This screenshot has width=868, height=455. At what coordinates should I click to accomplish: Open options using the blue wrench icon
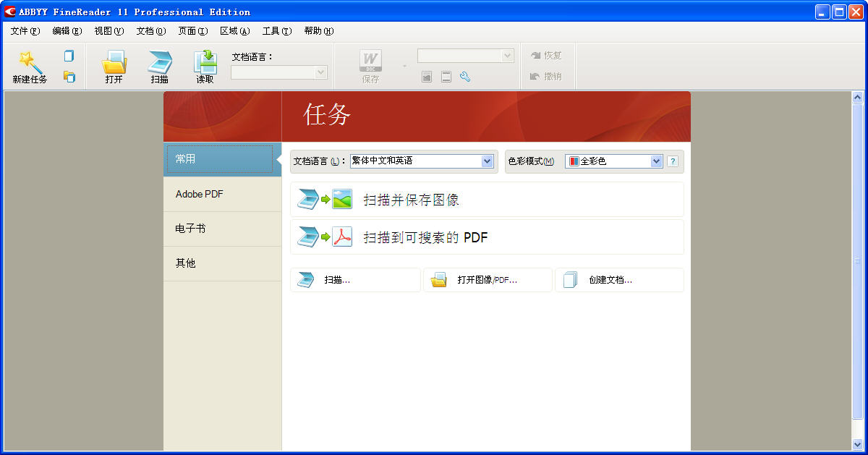click(x=465, y=76)
